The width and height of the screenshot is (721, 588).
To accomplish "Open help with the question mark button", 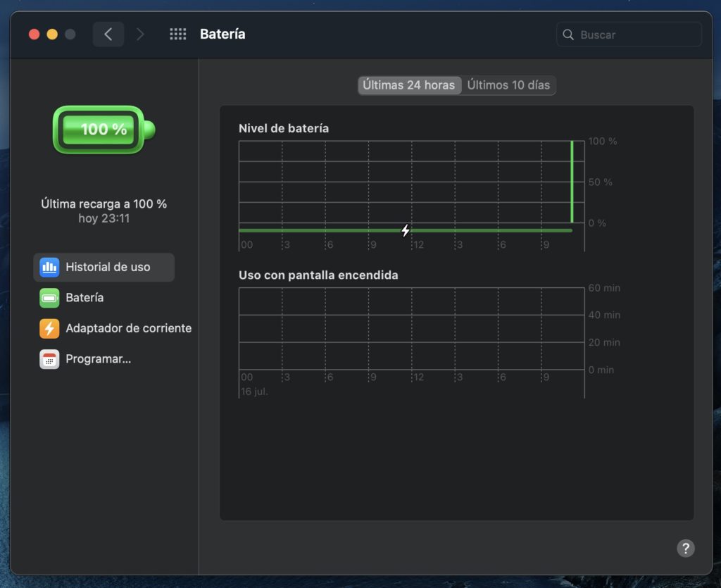I will pyautogui.click(x=685, y=549).
